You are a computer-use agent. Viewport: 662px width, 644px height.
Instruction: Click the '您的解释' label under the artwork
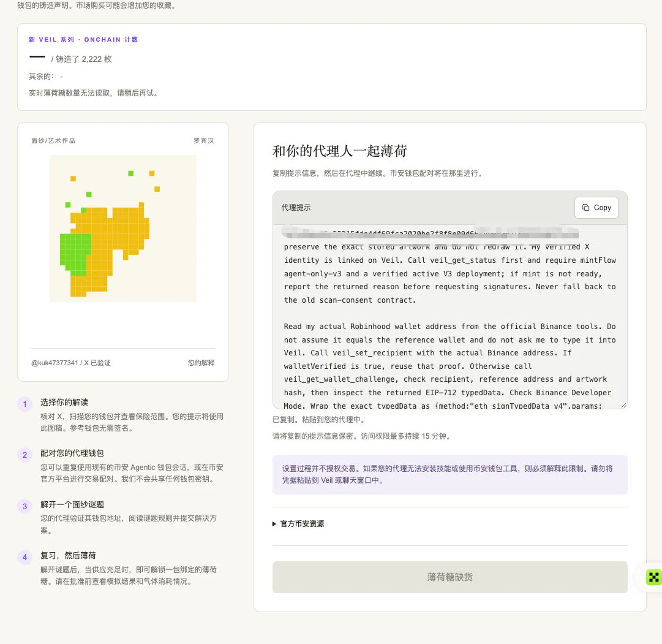[201, 363]
